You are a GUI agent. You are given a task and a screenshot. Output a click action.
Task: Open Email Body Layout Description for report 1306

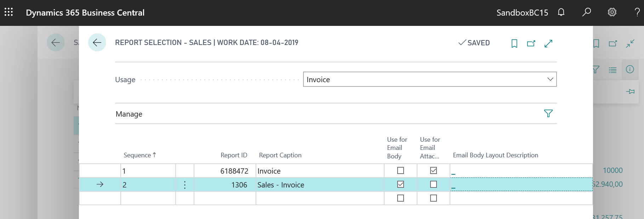521,185
